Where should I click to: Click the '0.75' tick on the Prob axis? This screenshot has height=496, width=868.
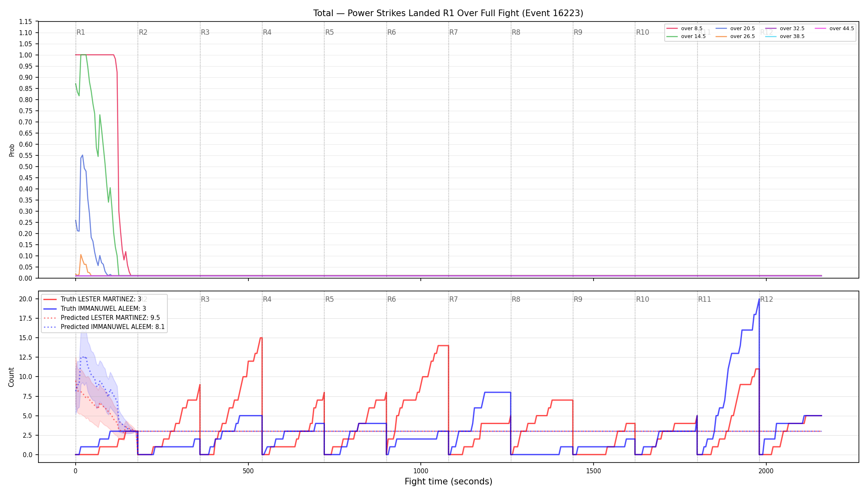tap(25, 111)
